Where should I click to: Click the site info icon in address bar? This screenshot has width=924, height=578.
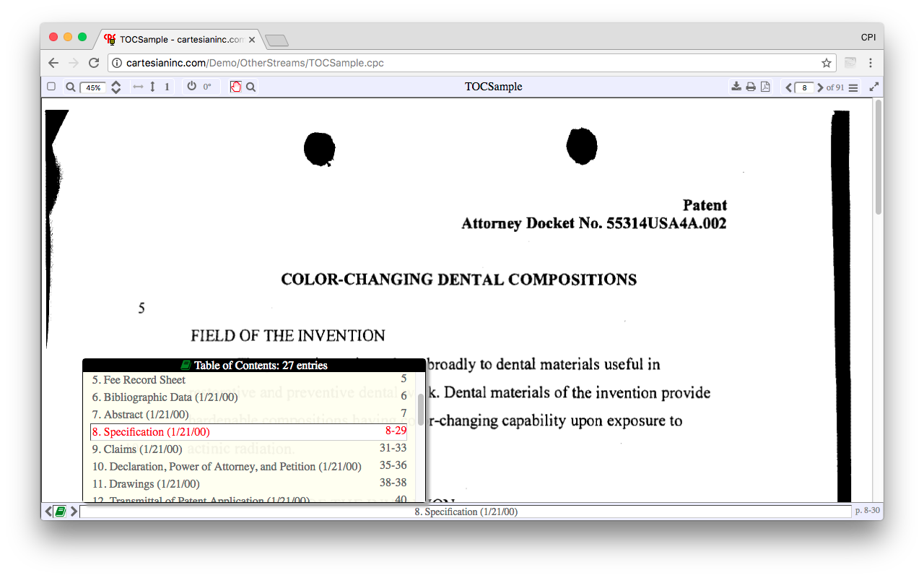[x=117, y=63]
